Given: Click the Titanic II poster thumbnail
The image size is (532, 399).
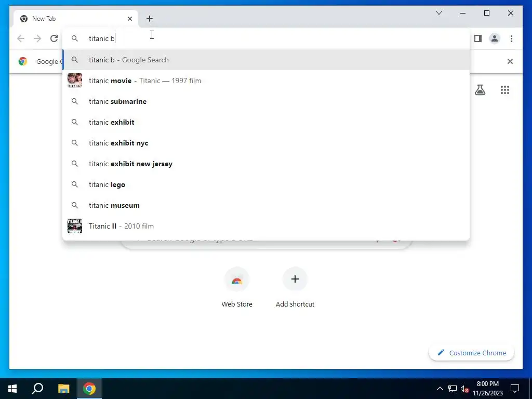Looking at the screenshot, I should (75, 226).
